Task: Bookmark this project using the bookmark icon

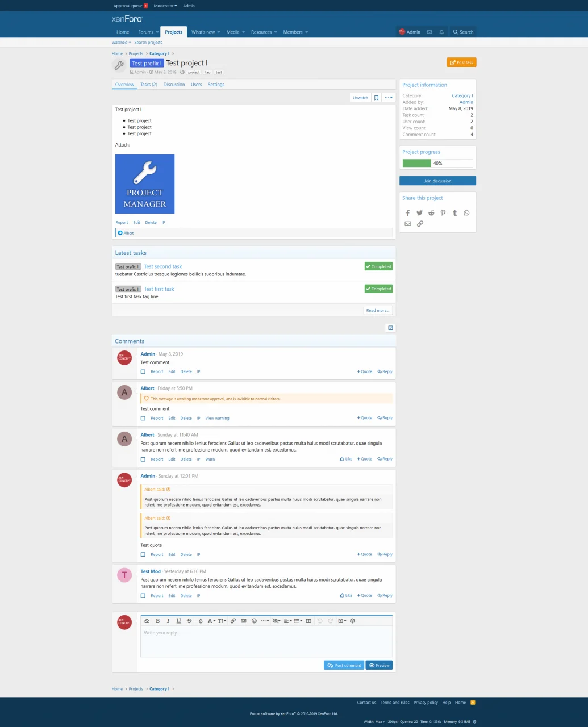Action: [376, 98]
